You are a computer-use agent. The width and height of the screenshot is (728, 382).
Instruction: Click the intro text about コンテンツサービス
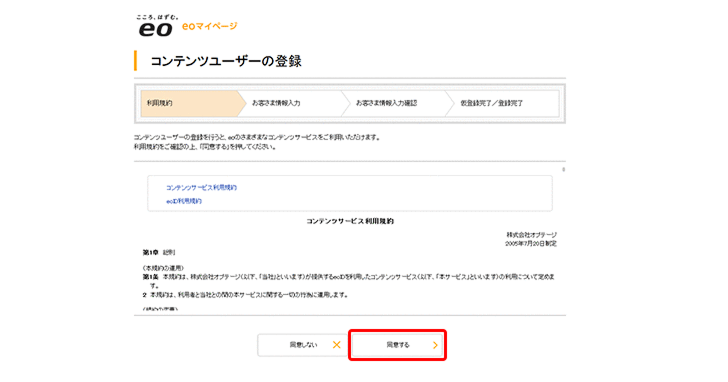[x=257, y=137]
